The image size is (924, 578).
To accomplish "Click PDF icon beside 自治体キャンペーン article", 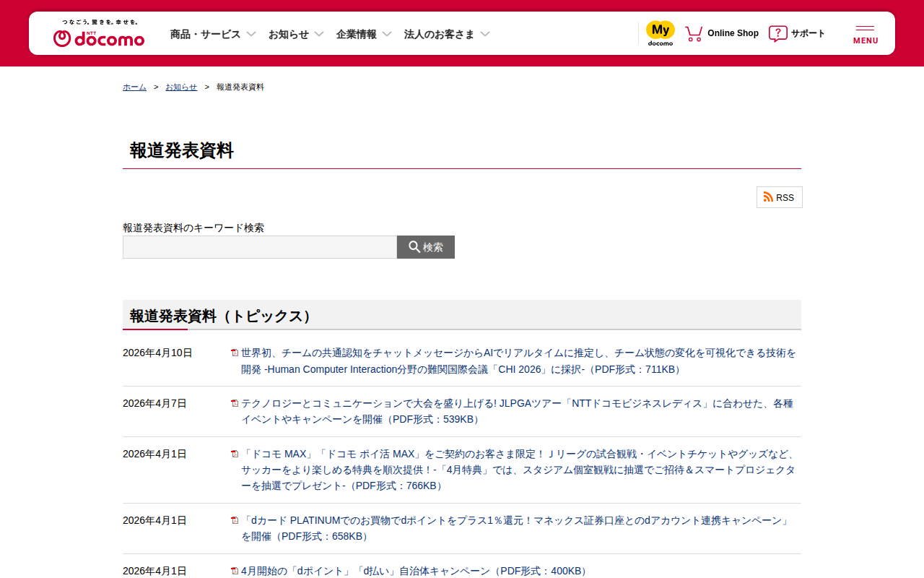I will tap(235, 571).
